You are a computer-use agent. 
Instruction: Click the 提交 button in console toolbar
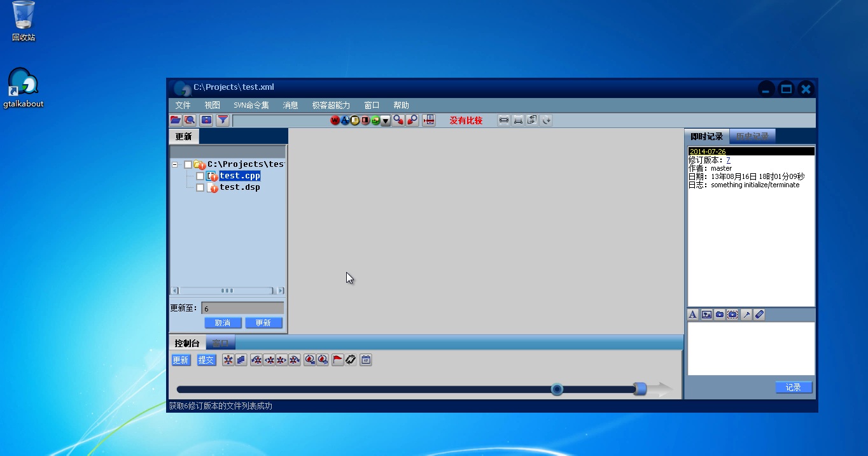pyautogui.click(x=206, y=360)
